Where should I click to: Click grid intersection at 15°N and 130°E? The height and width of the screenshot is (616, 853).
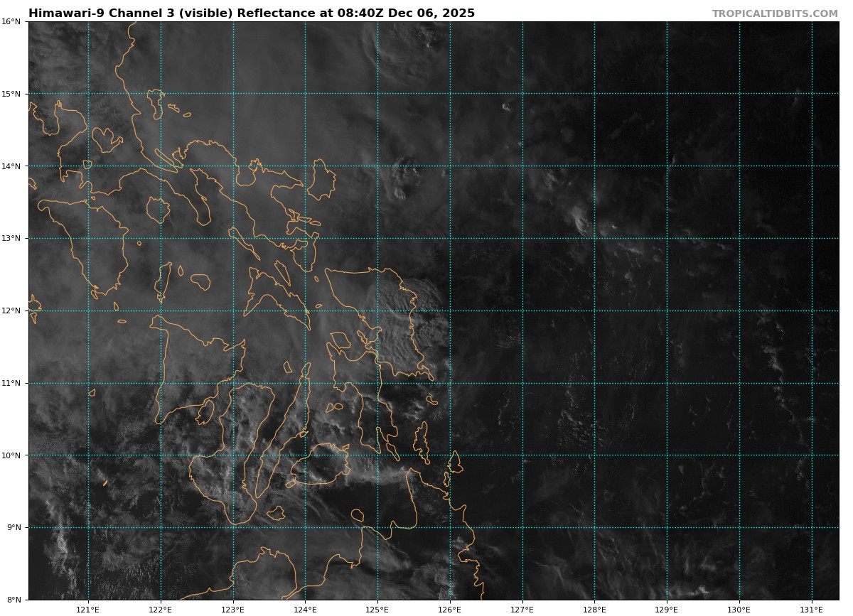[739, 94]
